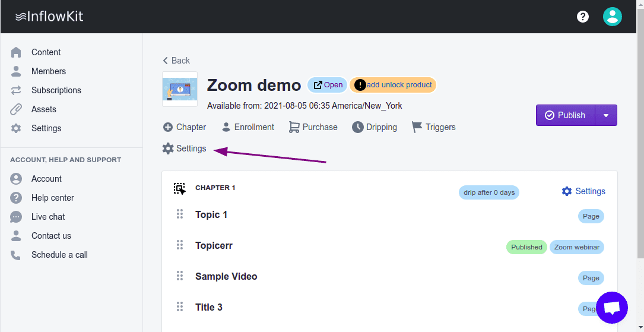Image resolution: width=644 pixels, height=332 pixels.
Task: Open the user profile avatar
Action: point(612,17)
